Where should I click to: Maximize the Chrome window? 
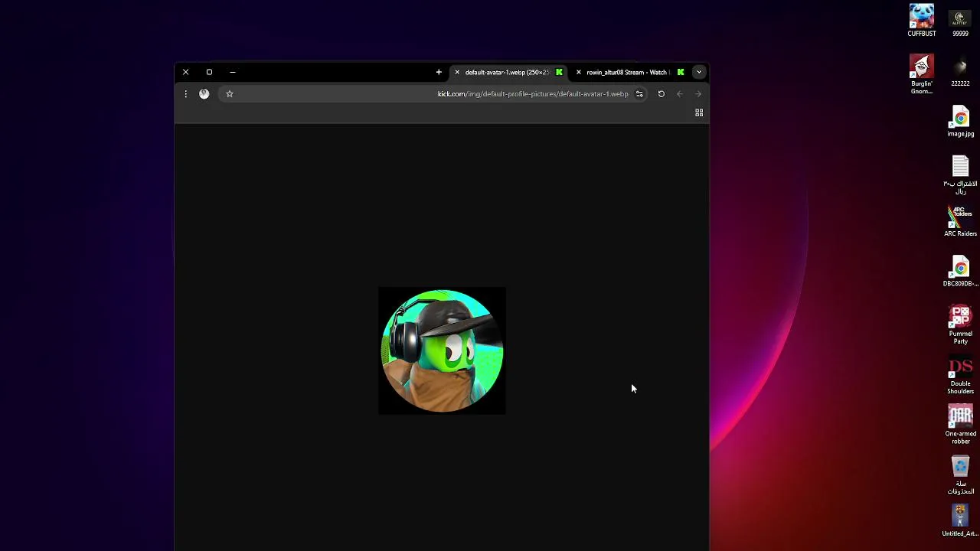(209, 72)
